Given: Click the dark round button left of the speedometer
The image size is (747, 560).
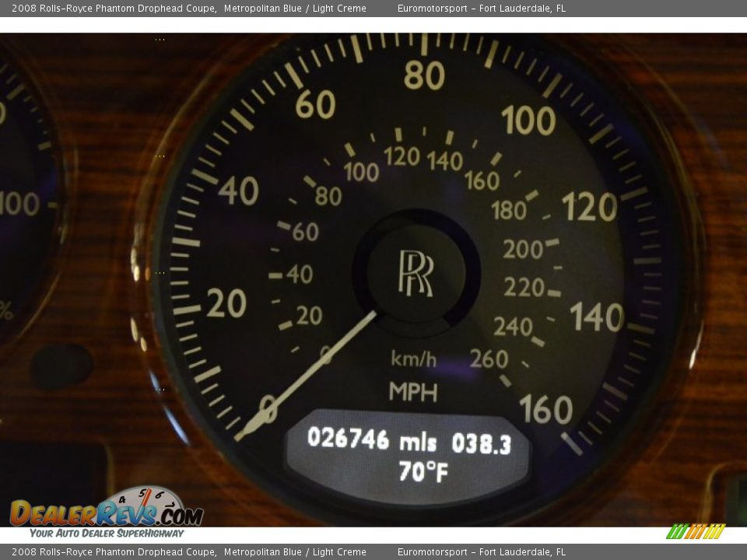Looking at the screenshot, I should [x=61, y=366].
